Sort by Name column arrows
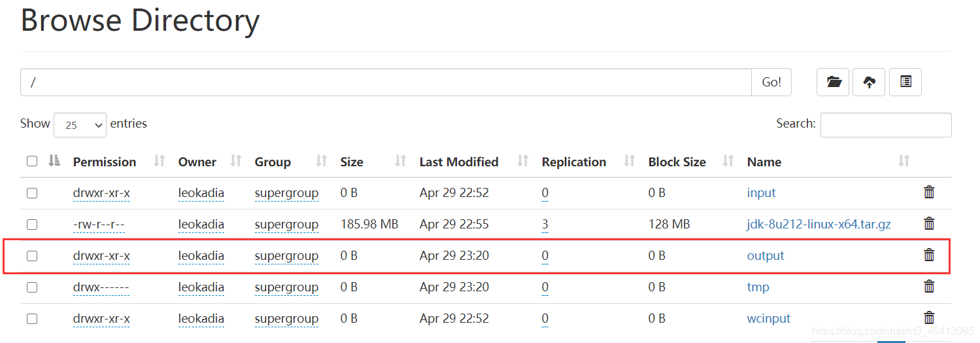 (904, 161)
